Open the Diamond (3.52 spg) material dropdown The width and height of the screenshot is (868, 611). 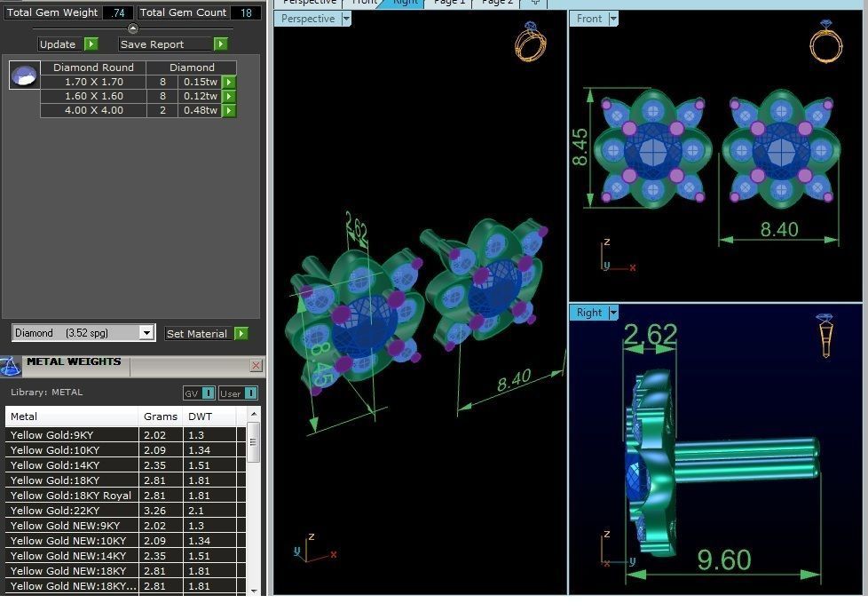[146, 333]
